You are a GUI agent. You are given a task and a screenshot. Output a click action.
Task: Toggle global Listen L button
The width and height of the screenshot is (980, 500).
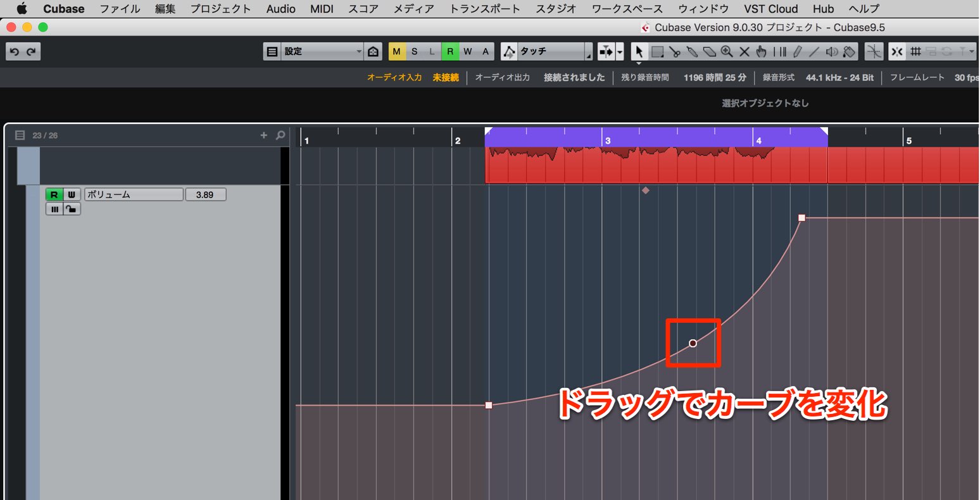(x=432, y=52)
